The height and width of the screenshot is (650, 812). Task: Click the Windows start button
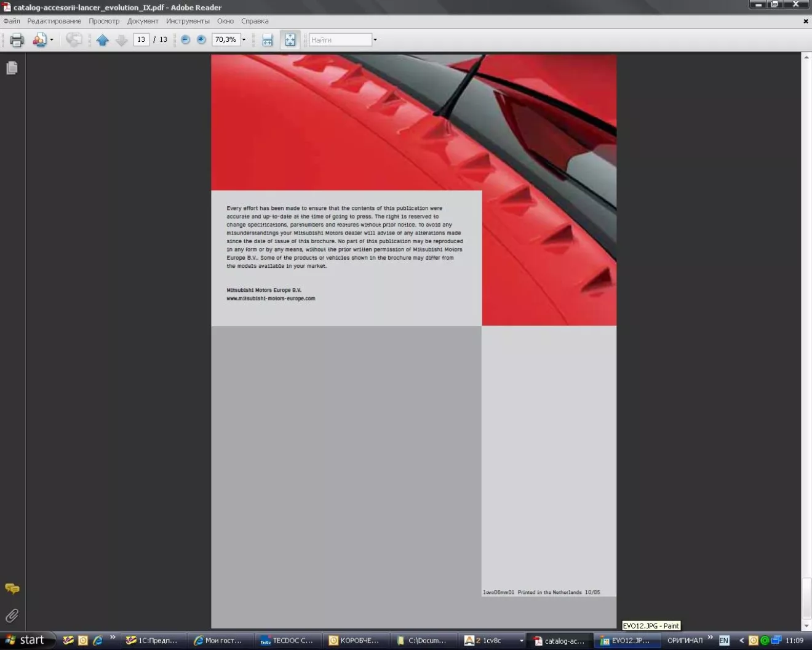coord(26,640)
